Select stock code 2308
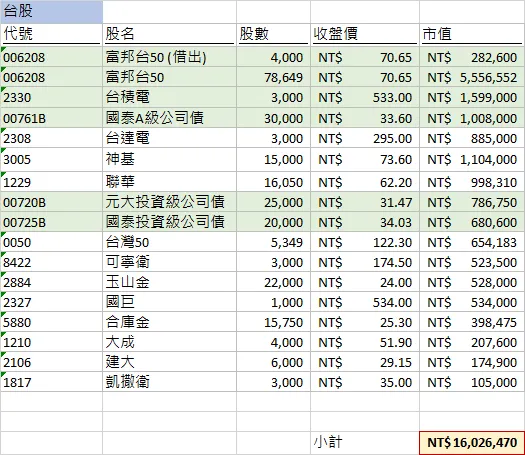Screen dimensions: 525x455 pos(52,138)
